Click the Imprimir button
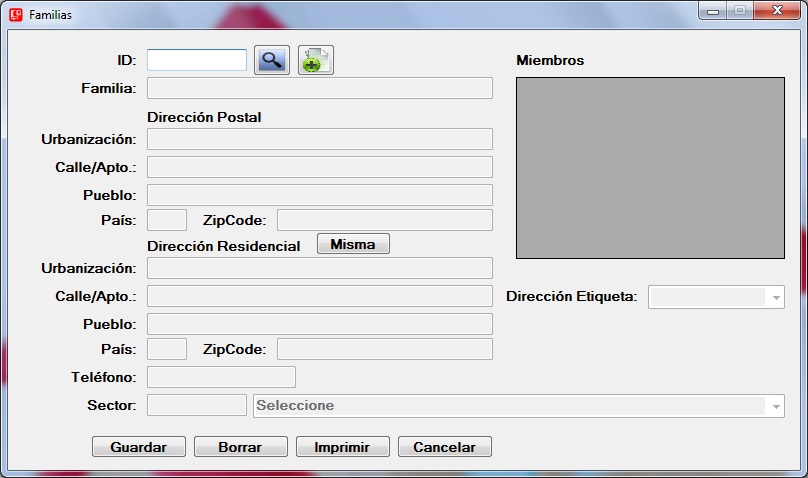Viewport: 808px width, 478px height. (342, 447)
